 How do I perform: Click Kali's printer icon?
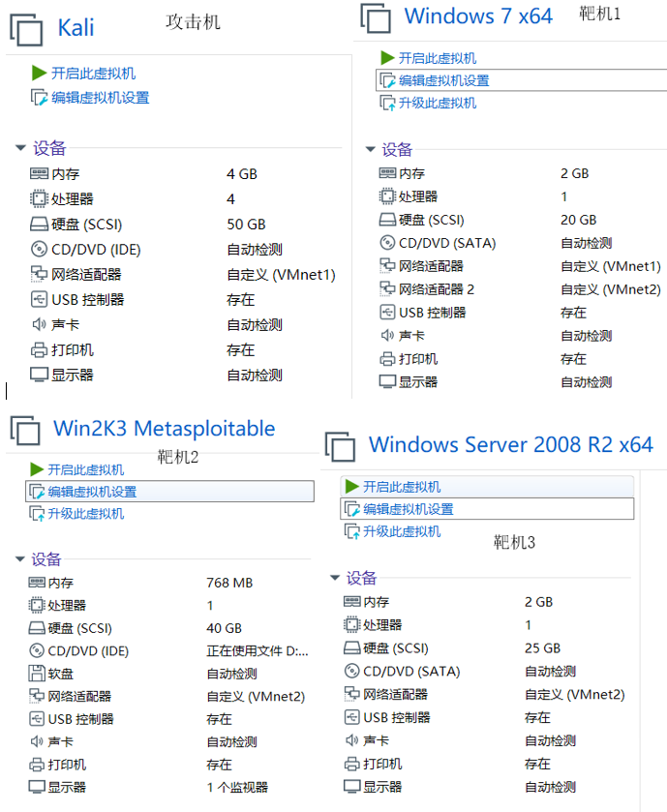pos(39,350)
